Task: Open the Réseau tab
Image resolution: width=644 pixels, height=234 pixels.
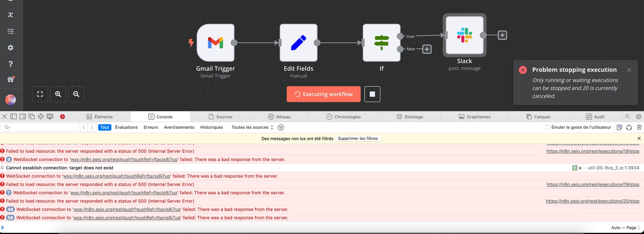Action: point(279,116)
